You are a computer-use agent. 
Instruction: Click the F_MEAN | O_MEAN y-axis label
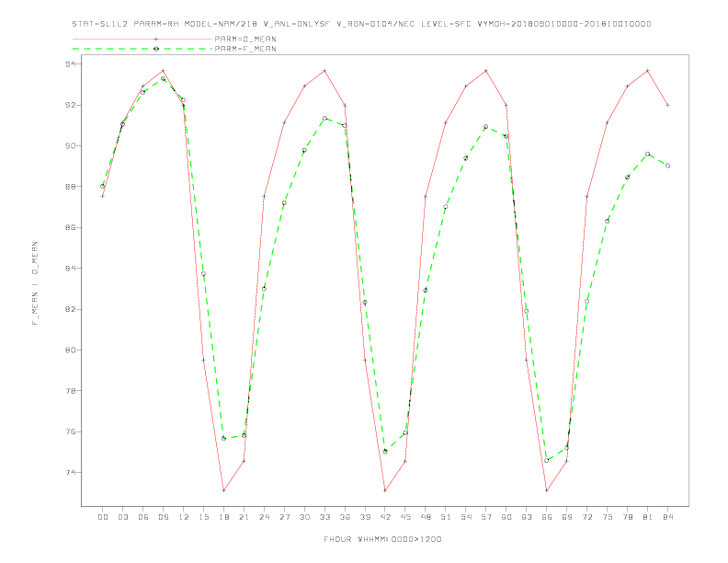pyautogui.click(x=35, y=283)
